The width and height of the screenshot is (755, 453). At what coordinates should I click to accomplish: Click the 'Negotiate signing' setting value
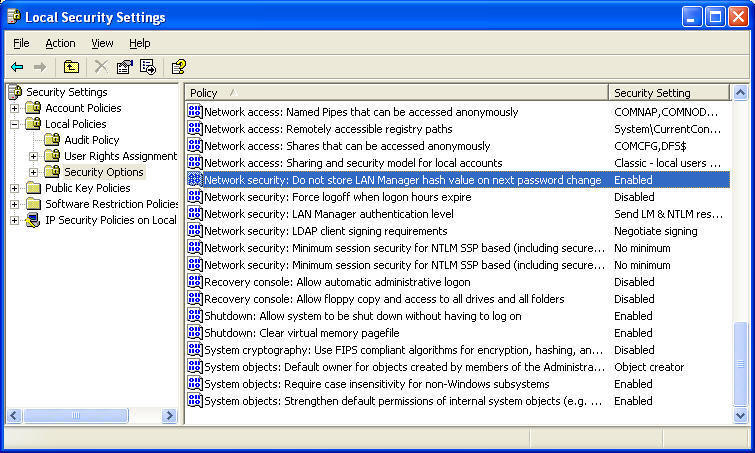[x=655, y=231]
